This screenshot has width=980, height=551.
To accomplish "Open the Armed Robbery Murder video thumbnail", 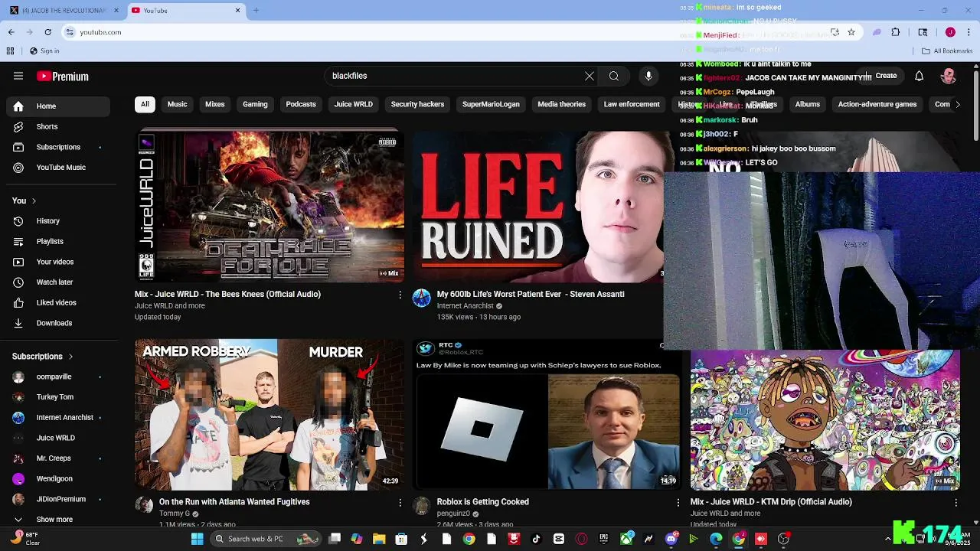I will 269,414.
